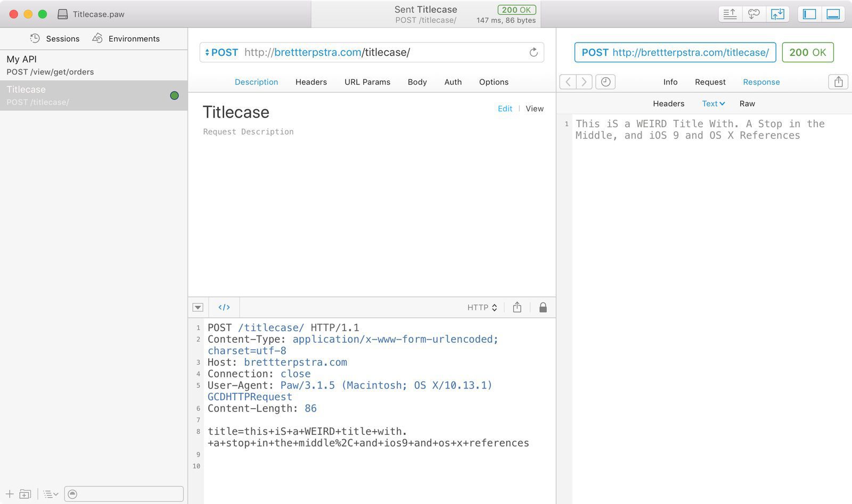Click the request filter search field
Image resolution: width=852 pixels, height=504 pixels.
click(129, 494)
